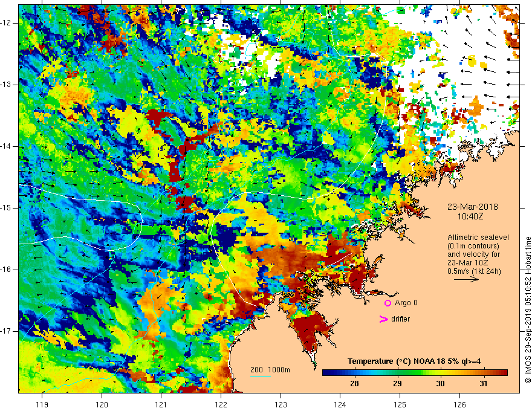Click the latitude label -16
Viewport: 532px width, 411px height.
[6, 270]
